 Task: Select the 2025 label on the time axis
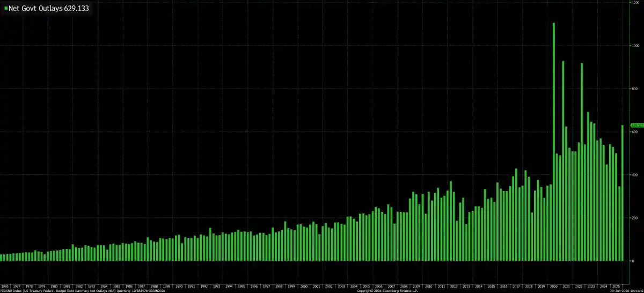tap(616, 287)
